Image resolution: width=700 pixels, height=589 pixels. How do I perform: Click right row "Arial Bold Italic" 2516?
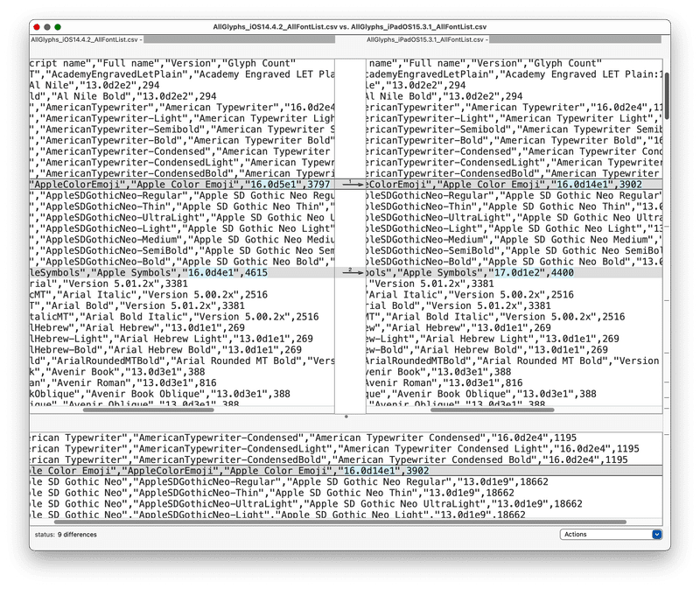[x=514, y=317]
